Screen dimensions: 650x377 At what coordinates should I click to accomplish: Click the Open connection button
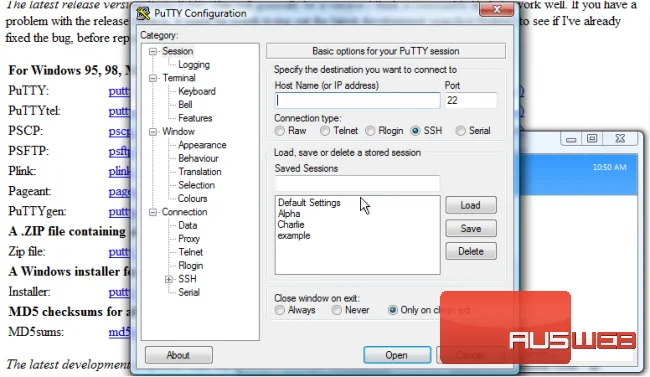(x=397, y=355)
